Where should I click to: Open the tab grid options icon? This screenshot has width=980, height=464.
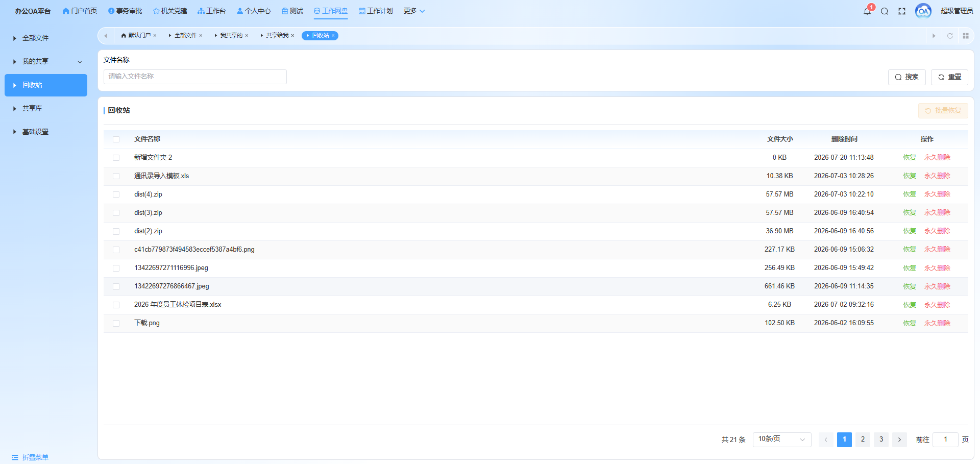pos(966,36)
